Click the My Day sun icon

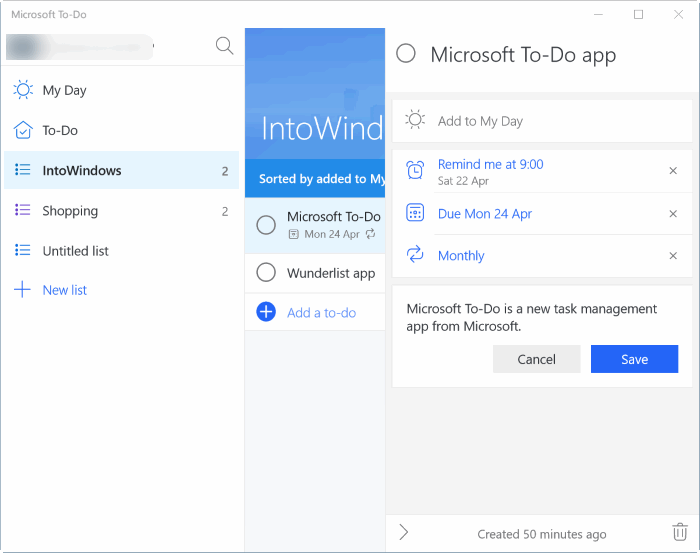click(x=23, y=90)
